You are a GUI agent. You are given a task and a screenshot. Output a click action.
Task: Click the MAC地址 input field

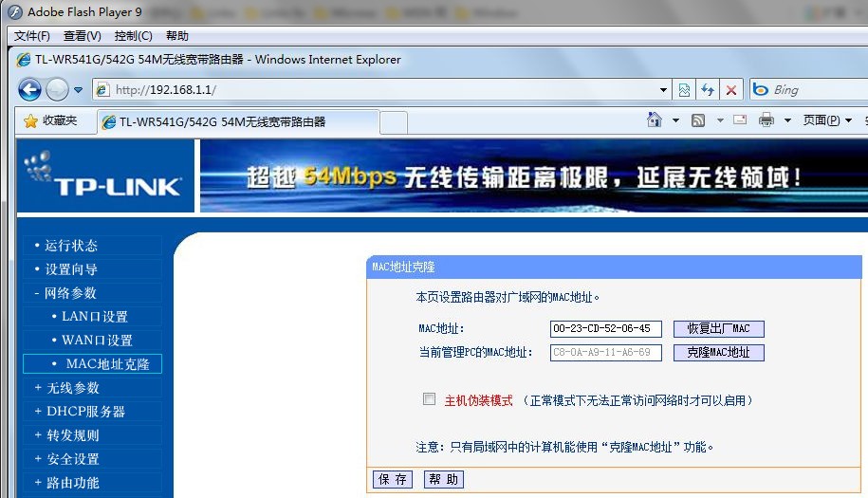coord(605,328)
